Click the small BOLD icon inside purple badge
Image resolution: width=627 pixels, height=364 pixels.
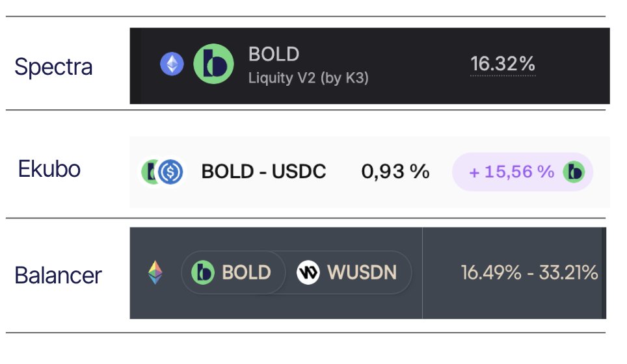pos(574,172)
